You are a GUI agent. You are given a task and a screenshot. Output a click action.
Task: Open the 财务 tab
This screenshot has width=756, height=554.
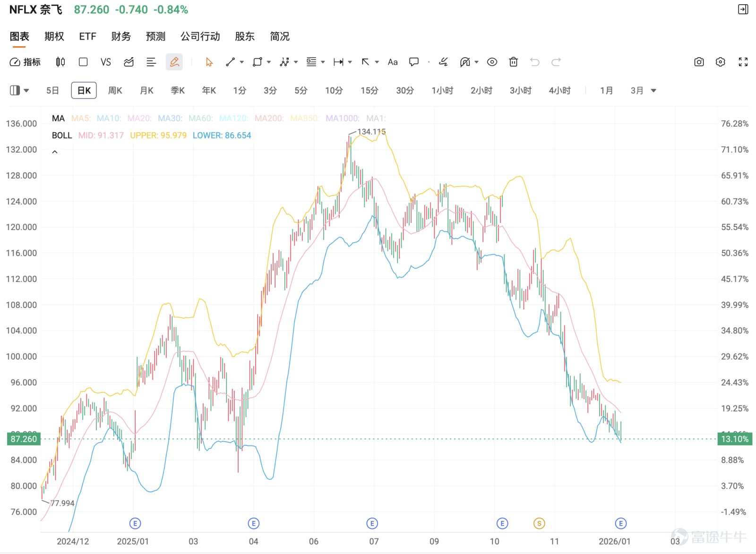121,36
